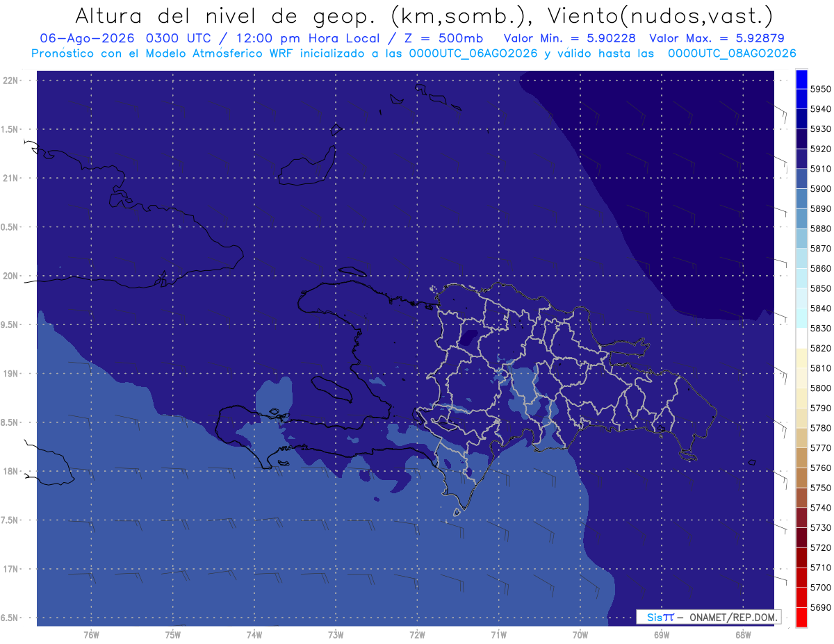Click the '5740' legend label

pos(820,508)
